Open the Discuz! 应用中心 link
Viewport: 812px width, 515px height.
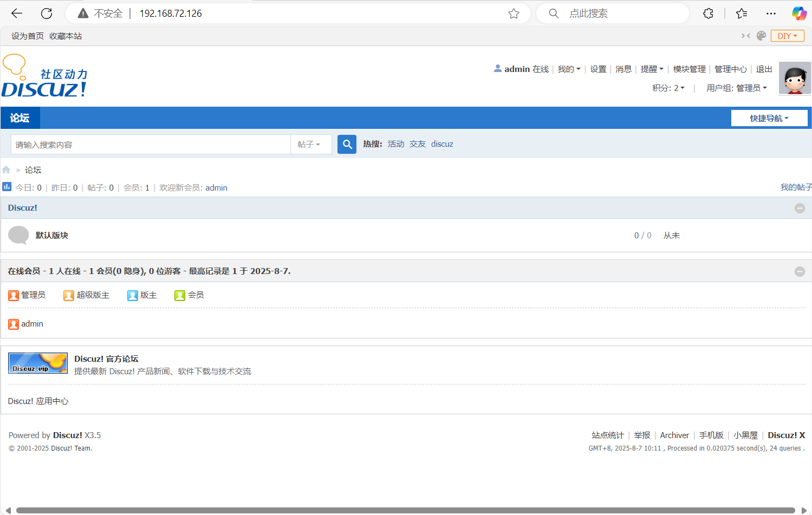38,401
